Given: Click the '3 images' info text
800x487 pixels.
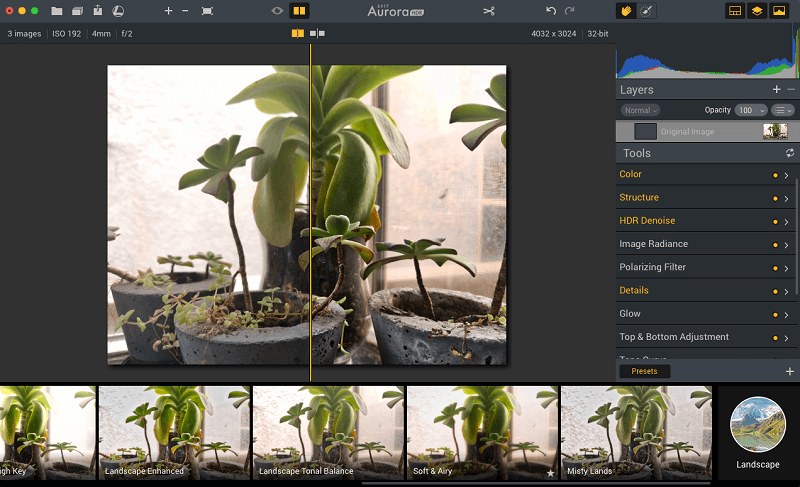Looking at the screenshot, I should [24, 34].
